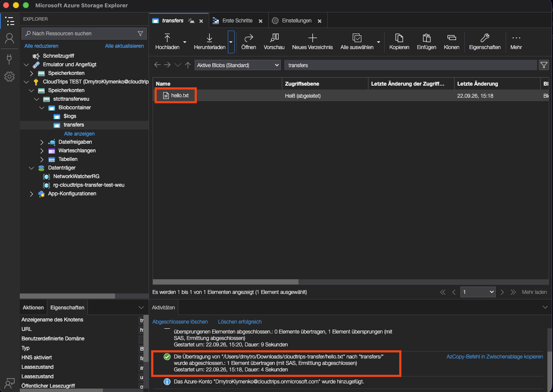Image resolution: width=553 pixels, height=392 pixels.
Task: Open the page number dropdown
Action: (478, 292)
